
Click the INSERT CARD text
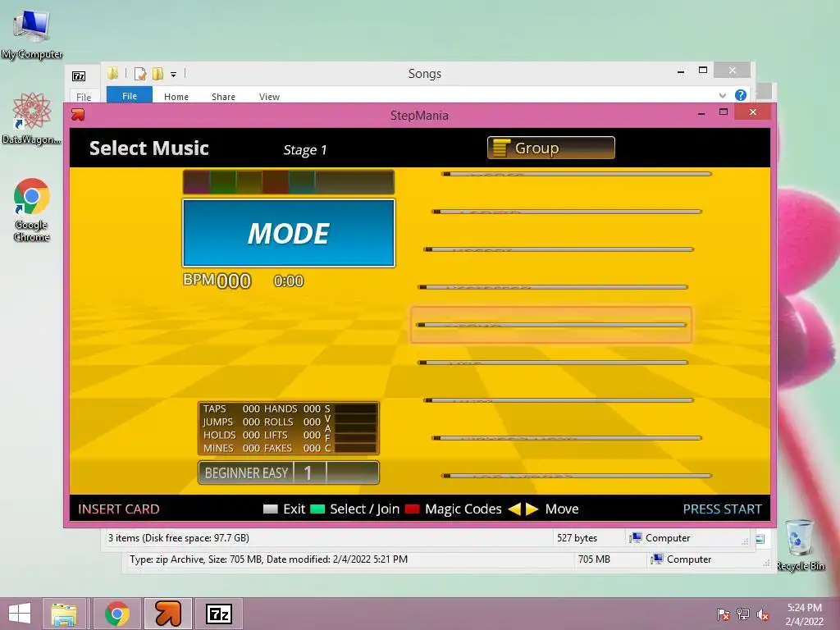click(x=119, y=509)
